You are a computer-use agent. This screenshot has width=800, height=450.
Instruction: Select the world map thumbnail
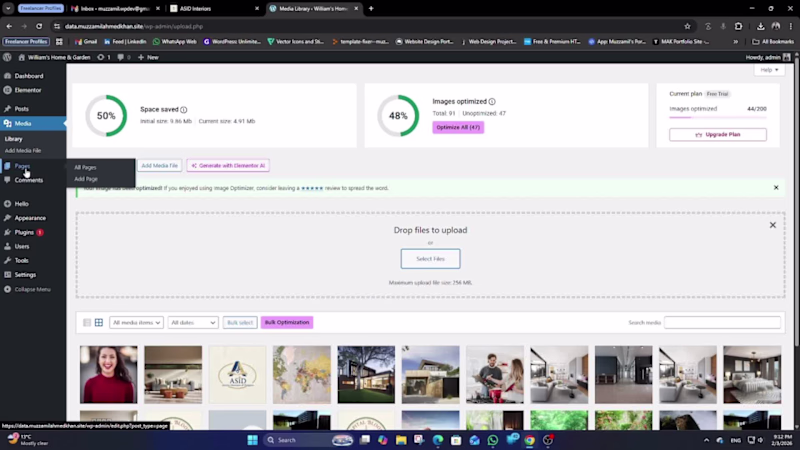click(x=302, y=374)
